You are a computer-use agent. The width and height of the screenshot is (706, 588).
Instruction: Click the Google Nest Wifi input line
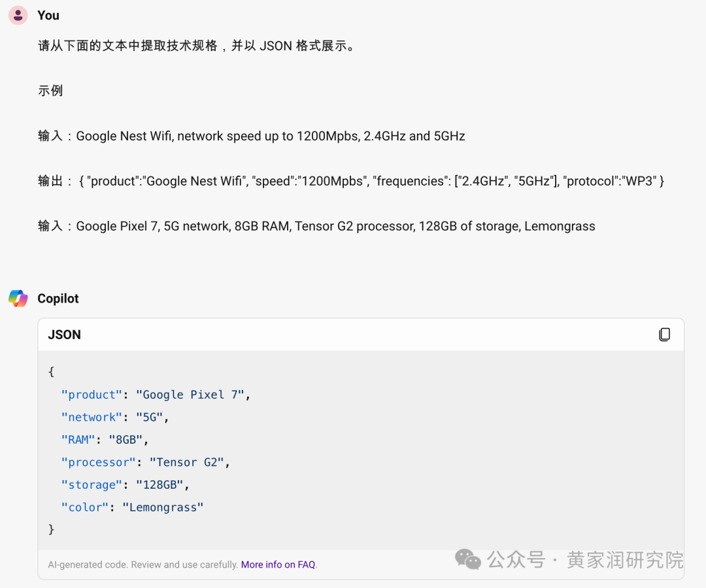point(251,136)
